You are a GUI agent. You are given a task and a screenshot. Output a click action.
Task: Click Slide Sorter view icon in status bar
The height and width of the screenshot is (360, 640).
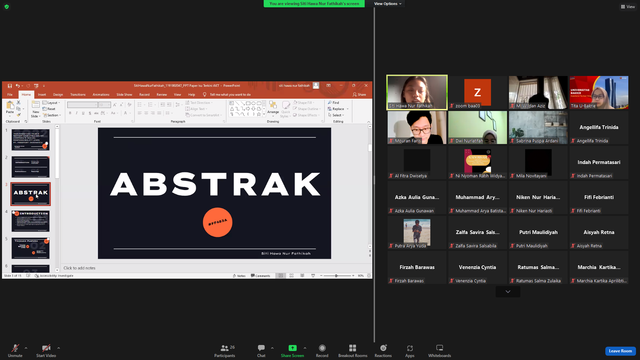291,276
